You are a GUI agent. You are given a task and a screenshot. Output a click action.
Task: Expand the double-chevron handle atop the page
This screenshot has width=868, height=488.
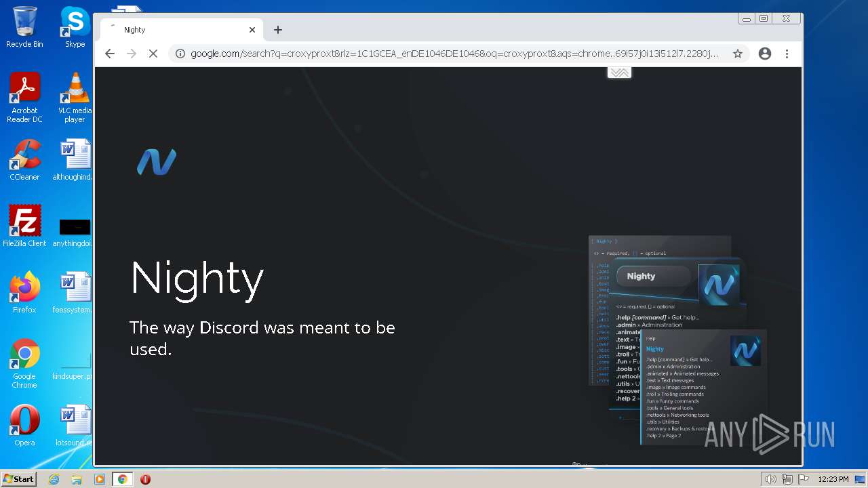click(x=619, y=73)
